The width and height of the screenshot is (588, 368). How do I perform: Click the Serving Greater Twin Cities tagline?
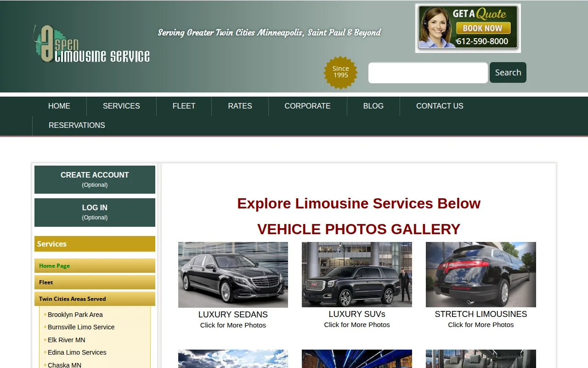(x=270, y=33)
